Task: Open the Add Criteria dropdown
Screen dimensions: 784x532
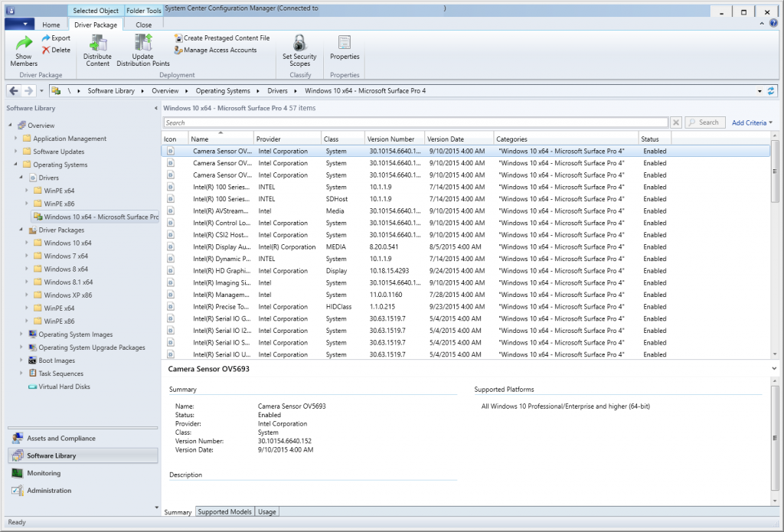Action: (752, 122)
